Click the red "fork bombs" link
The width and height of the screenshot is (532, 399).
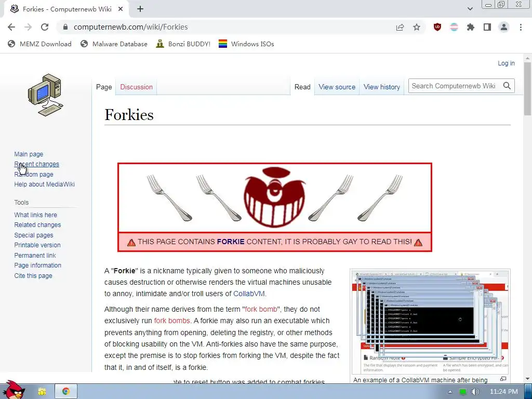click(x=172, y=321)
